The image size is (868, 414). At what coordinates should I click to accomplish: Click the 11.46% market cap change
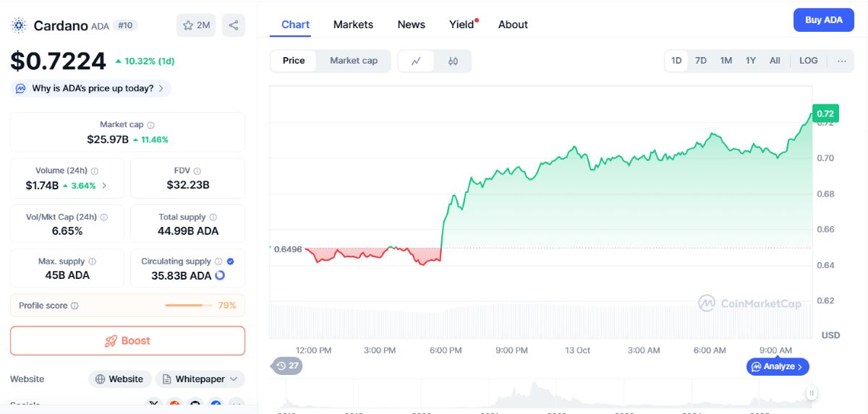[150, 139]
